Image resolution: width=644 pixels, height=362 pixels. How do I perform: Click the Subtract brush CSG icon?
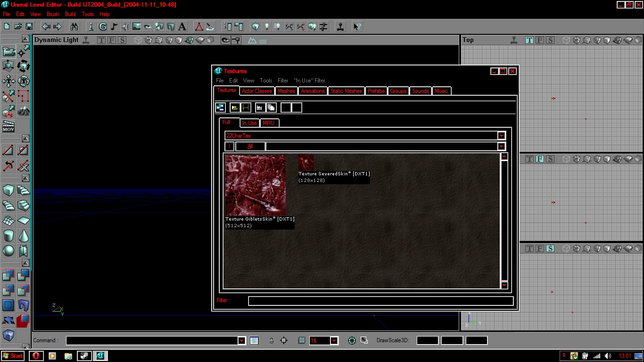pos(23,275)
